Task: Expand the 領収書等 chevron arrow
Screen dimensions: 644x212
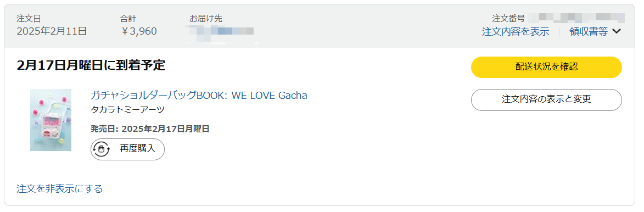Action: point(617,32)
